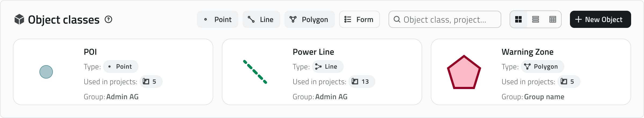Click the POI point circle symbol
Screen dimensions: 644x118
[x=46, y=72]
